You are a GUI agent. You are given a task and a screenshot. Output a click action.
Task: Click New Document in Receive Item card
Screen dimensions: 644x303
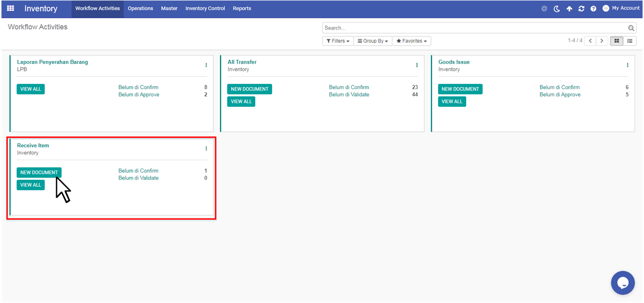pos(39,172)
